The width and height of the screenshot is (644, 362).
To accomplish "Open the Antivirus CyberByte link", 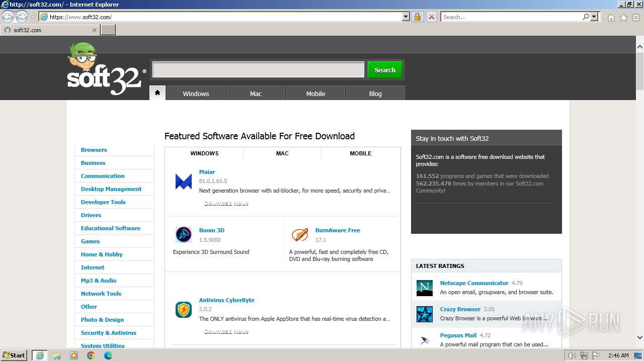I will click(x=227, y=300).
